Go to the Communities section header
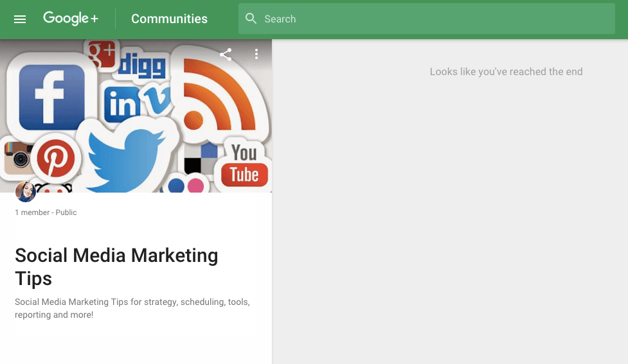Screen dimensions: 628x364 click(x=169, y=19)
